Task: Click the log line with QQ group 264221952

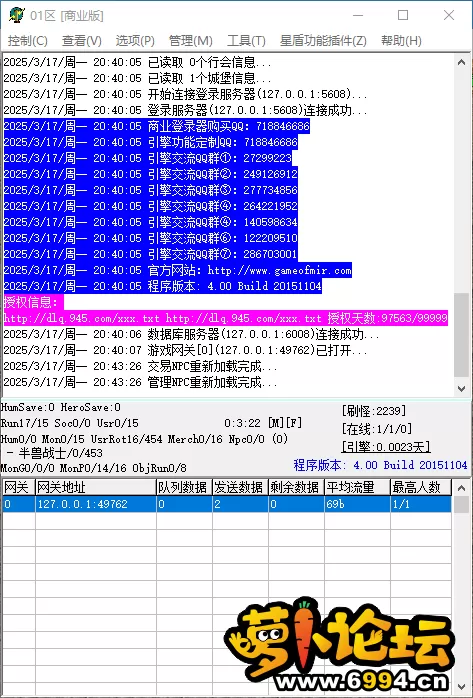Action: 150,207
